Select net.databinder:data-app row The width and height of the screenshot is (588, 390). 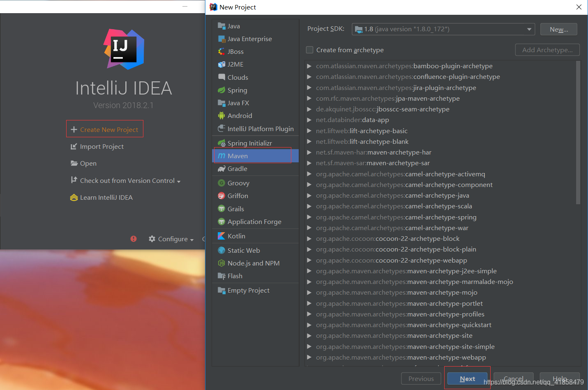point(353,120)
